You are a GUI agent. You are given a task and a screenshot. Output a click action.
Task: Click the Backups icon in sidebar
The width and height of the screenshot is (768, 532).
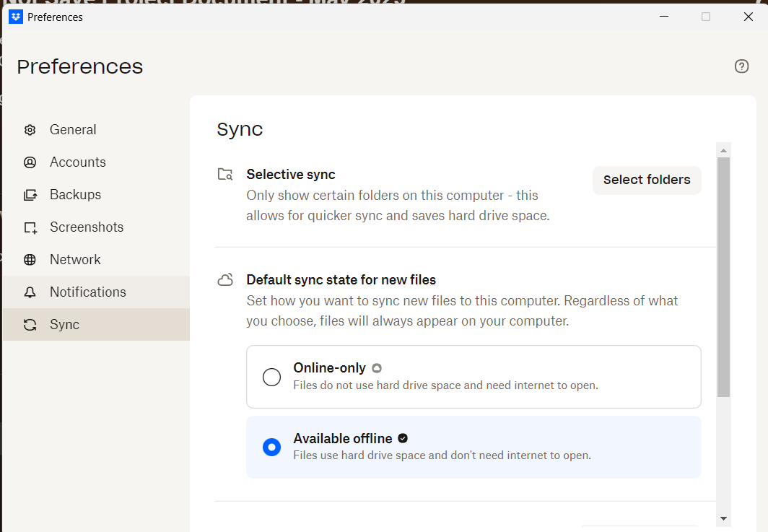coord(30,195)
